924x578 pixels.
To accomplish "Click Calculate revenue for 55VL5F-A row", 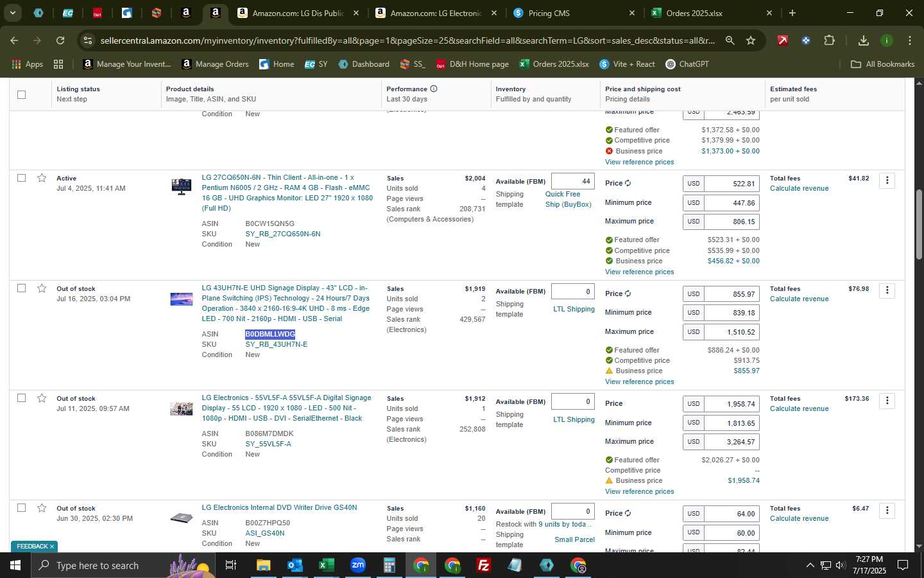I will click(x=799, y=408).
